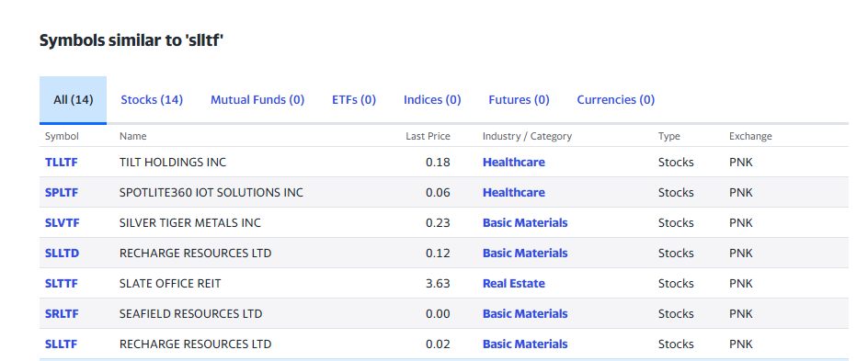Click Healthcare link in TILT HOLDINGS row
The height and width of the screenshot is (361, 868).
tap(514, 163)
